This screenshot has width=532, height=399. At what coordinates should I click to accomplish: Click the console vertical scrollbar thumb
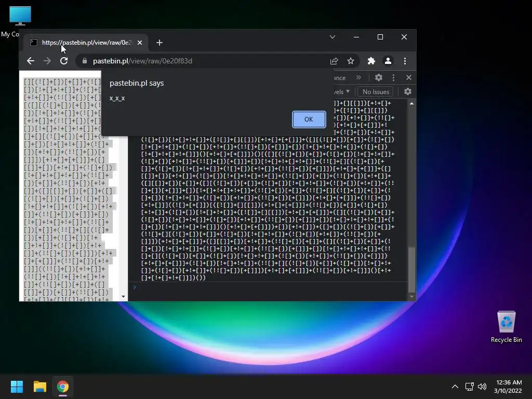(411, 269)
